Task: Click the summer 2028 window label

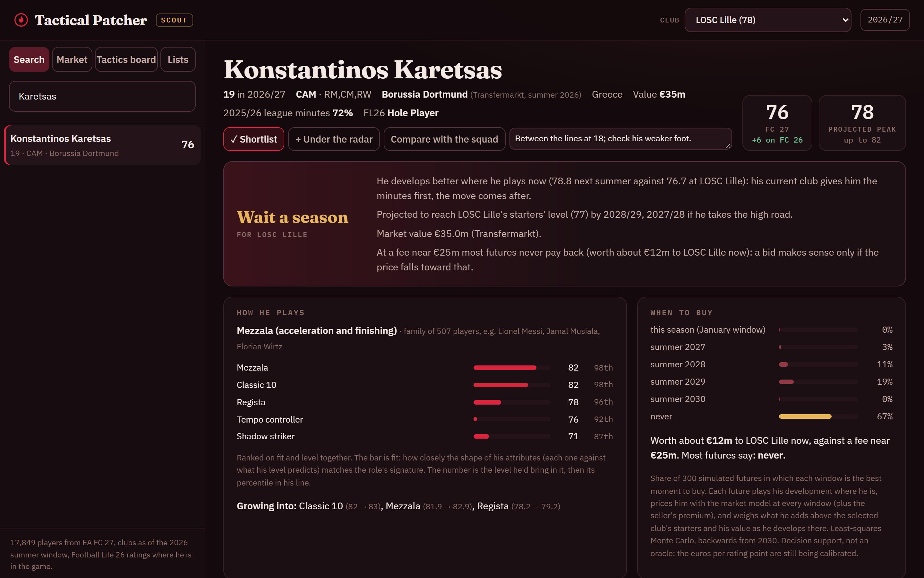Action: pyautogui.click(x=678, y=364)
